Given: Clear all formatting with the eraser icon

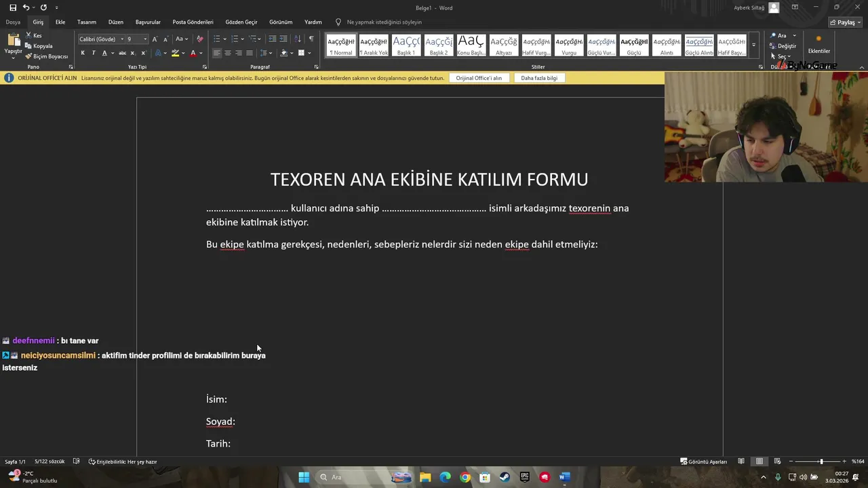Looking at the screenshot, I should (x=199, y=39).
